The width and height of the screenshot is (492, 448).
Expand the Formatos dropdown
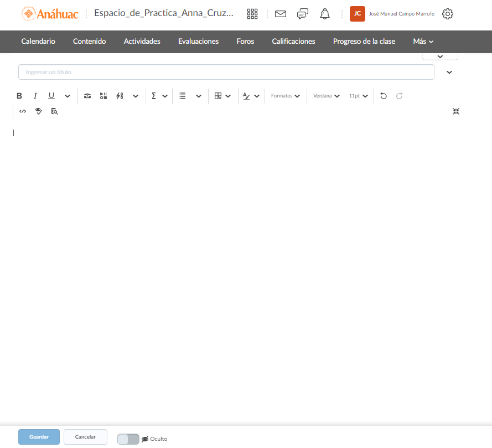[285, 96]
